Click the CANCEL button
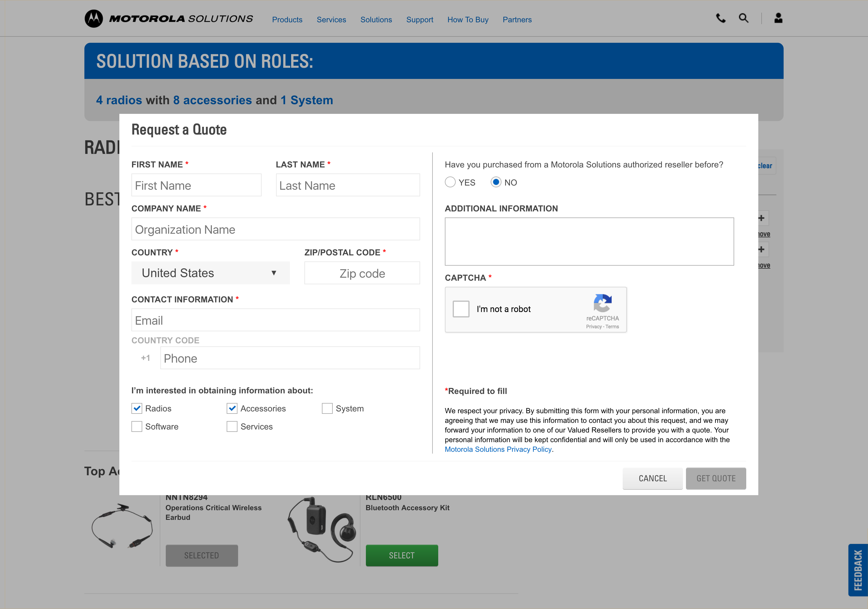 pos(653,478)
